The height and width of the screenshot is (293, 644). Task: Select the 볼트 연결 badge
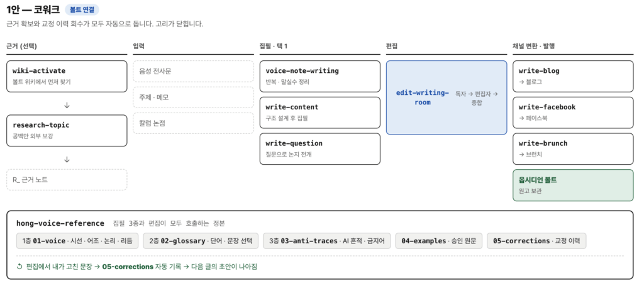(x=82, y=10)
